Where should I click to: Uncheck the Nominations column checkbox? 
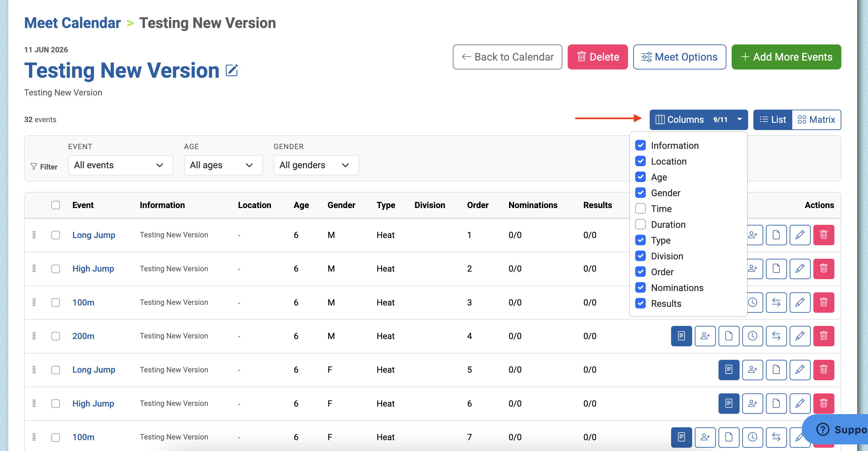pos(640,288)
